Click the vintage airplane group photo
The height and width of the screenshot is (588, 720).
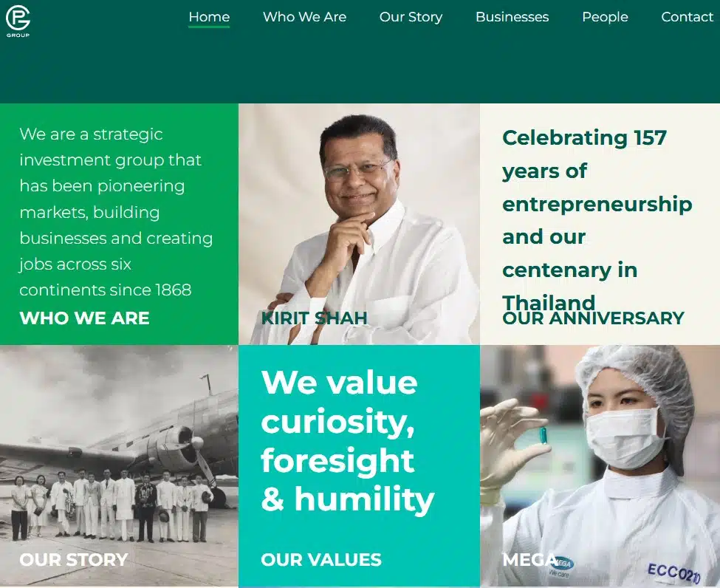(x=118, y=458)
